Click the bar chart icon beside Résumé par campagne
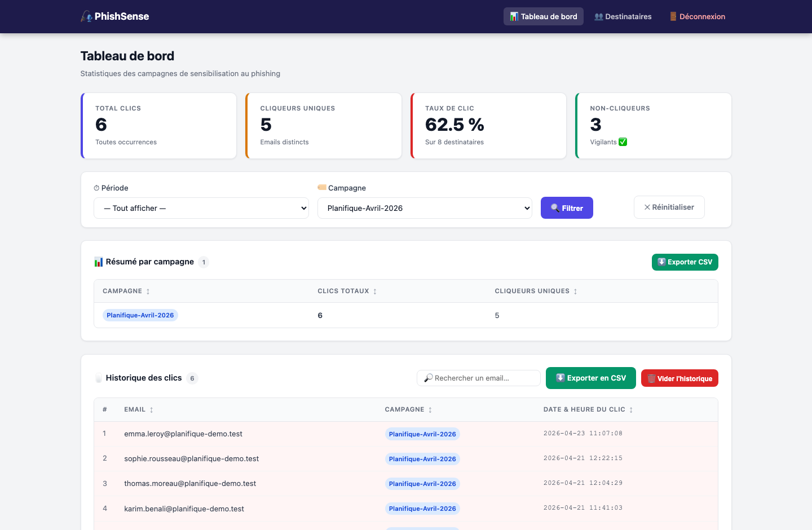The width and height of the screenshot is (812, 530). (x=99, y=262)
